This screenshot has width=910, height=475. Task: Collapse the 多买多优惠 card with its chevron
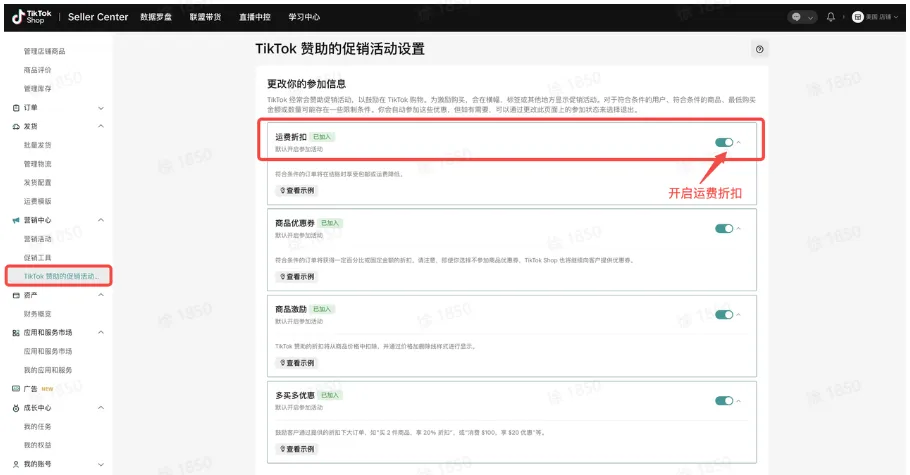(x=739, y=401)
